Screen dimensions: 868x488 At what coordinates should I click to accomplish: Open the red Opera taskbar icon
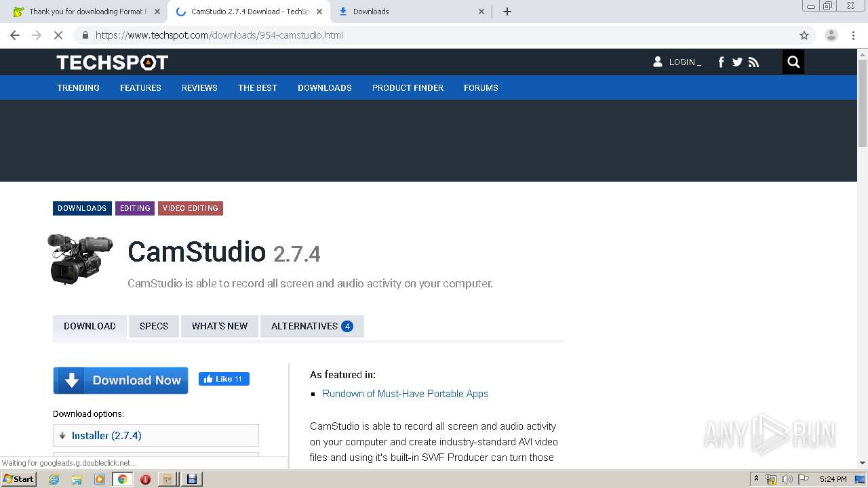pos(145,479)
